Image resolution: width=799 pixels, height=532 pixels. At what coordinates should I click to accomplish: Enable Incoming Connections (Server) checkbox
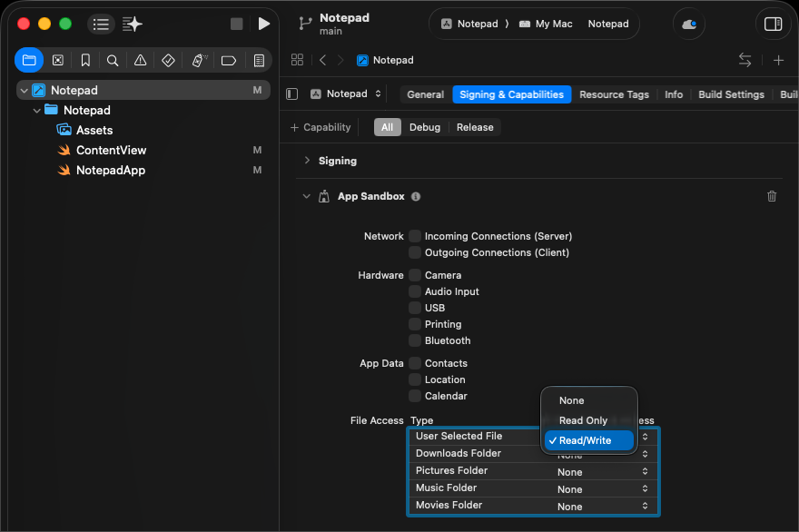click(x=415, y=236)
